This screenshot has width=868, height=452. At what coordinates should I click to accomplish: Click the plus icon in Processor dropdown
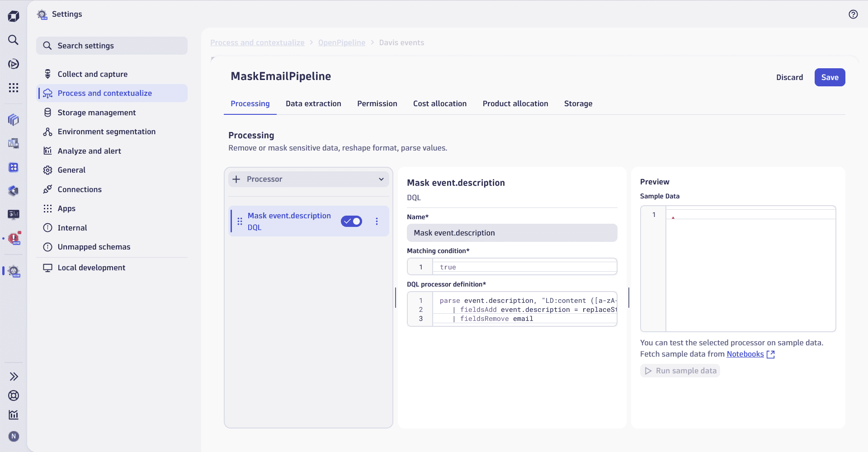point(236,179)
